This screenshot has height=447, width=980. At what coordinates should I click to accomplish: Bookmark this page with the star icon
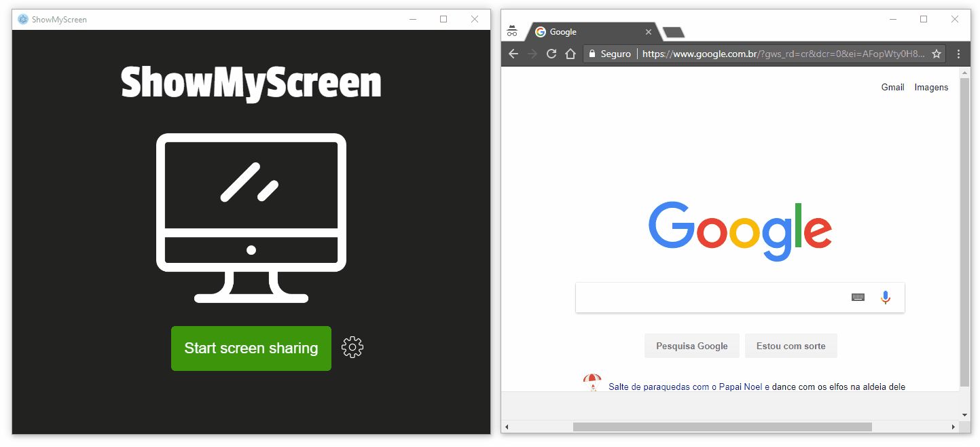click(x=937, y=54)
